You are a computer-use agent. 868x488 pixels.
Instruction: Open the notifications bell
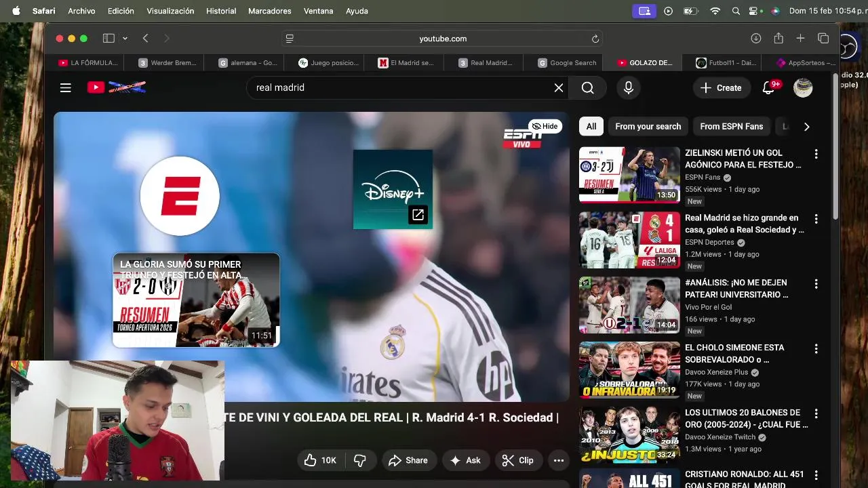768,87
